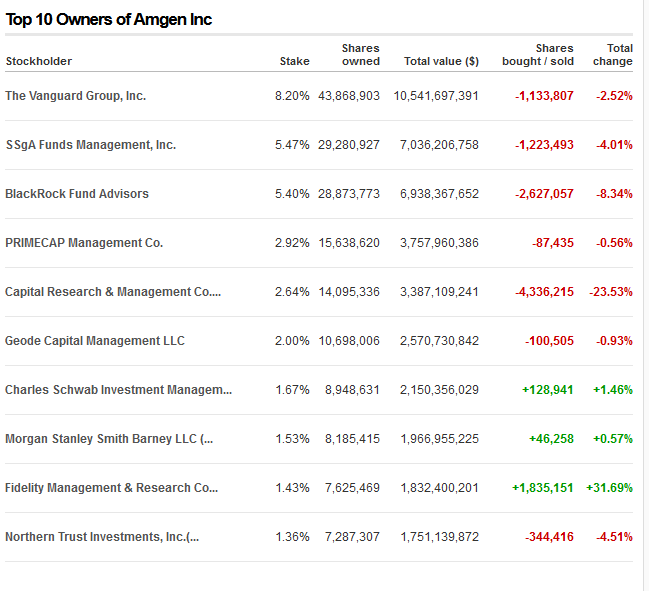The width and height of the screenshot is (649, 591).
Task: Click Fidelity's 1.43% stake cell
Action: (292, 488)
